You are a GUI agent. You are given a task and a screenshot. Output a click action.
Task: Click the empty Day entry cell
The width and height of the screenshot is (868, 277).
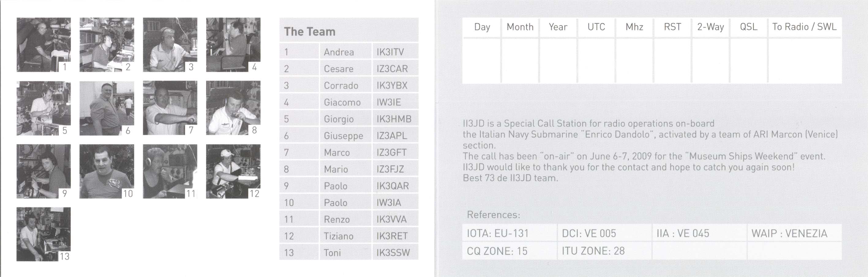482,61
